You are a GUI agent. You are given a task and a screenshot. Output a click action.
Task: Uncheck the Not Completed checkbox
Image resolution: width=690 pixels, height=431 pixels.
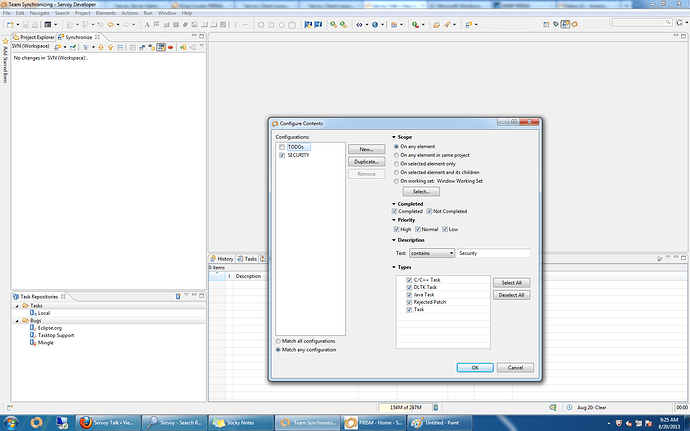431,211
